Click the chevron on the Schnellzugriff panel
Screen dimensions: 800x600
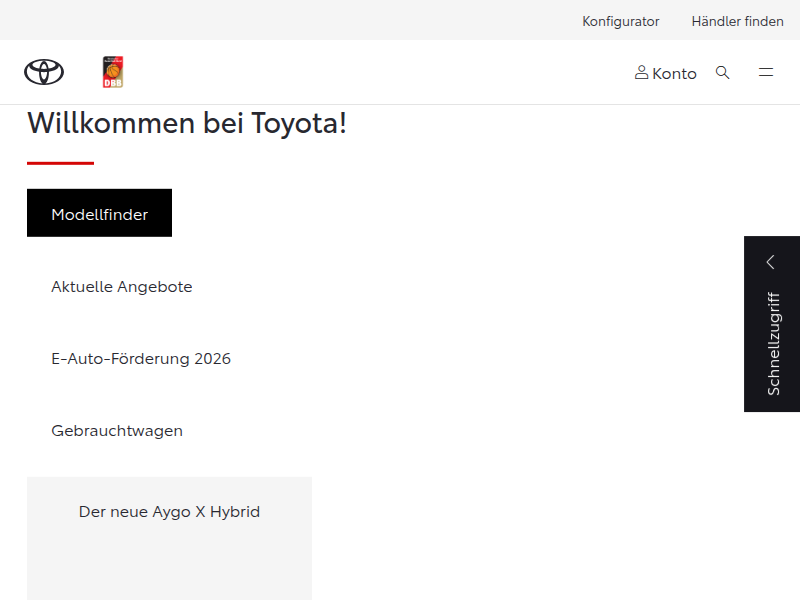pos(771,260)
